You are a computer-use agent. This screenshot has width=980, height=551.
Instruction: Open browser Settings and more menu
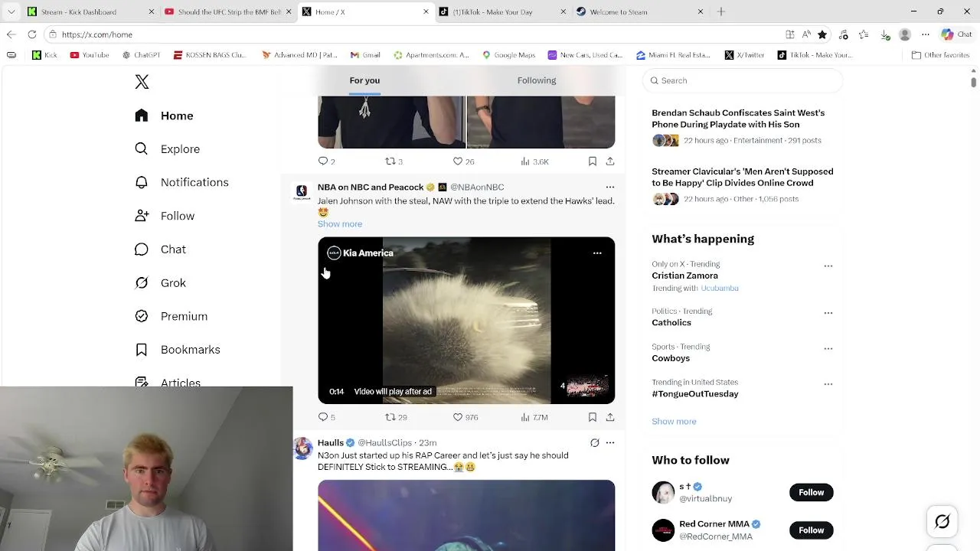pos(926,34)
